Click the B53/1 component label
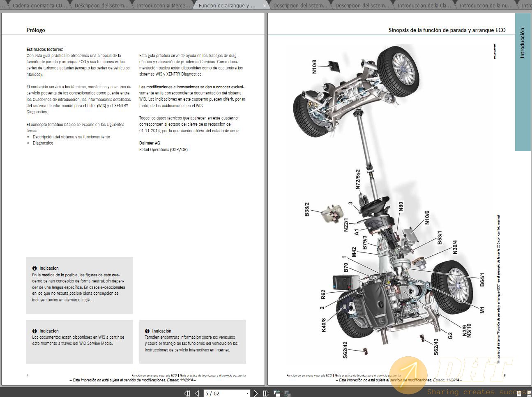Viewport: 532px width, 397px height. [440, 238]
